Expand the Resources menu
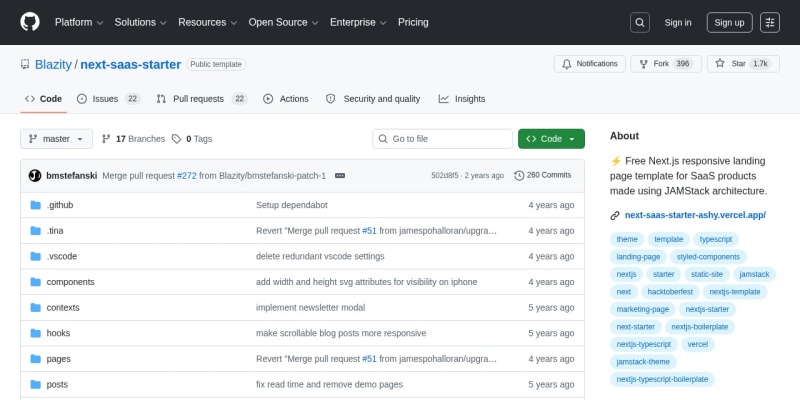The width and height of the screenshot is (800, 400). point(208,22)
